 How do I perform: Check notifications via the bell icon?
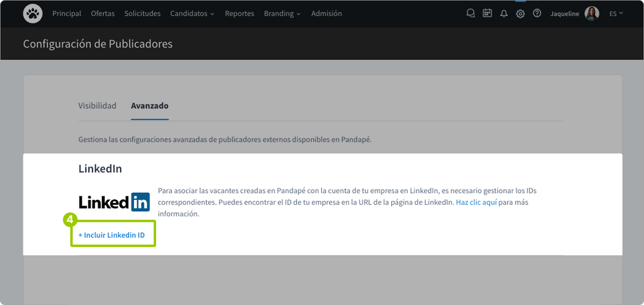tap(503, 13)
